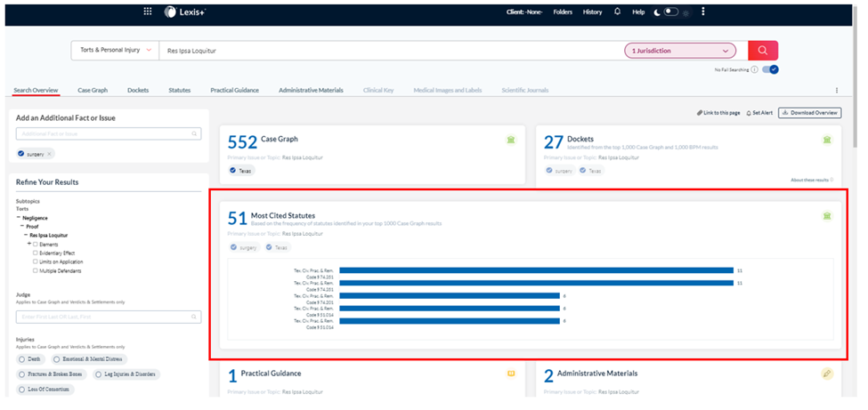The image size is (868, 410).
Task: Open the Statutes tab
Action: point(179,90)
